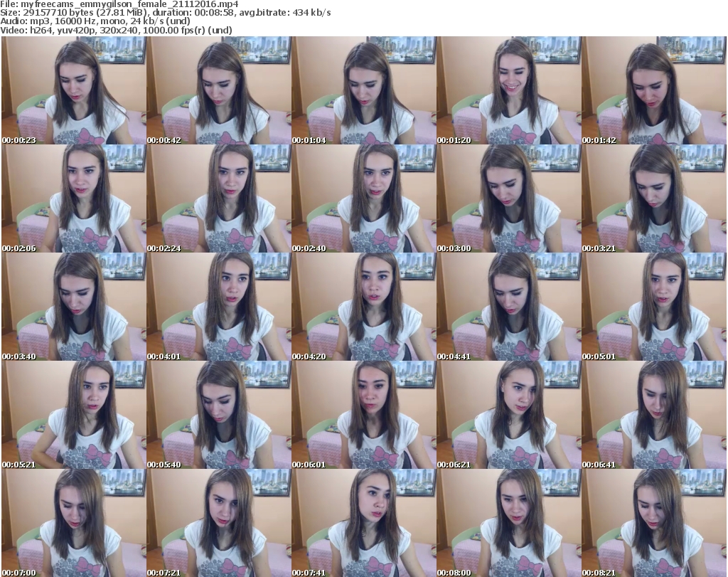
Task: Click the thumbnail timestamped 00:00:23
Action: click(74, 90)
